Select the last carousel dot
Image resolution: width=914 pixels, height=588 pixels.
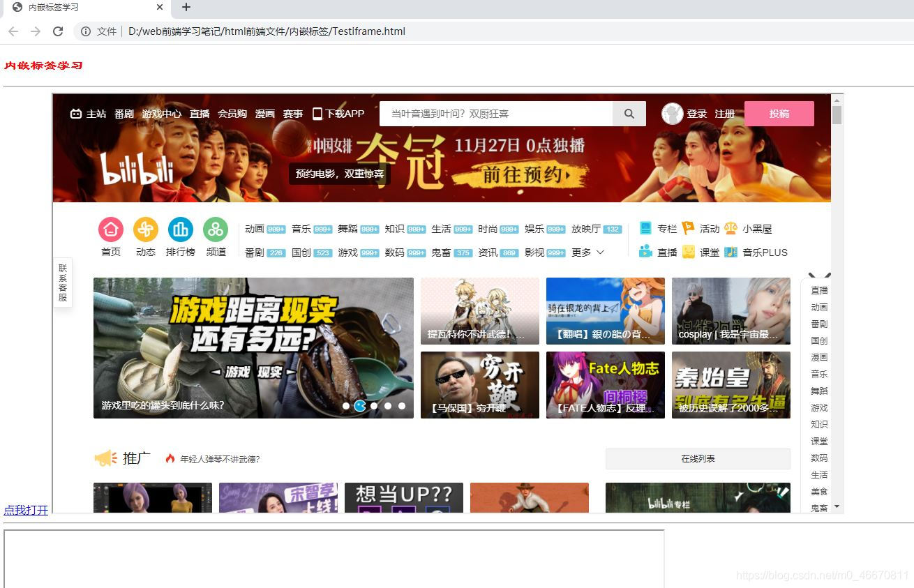point(402,406)
